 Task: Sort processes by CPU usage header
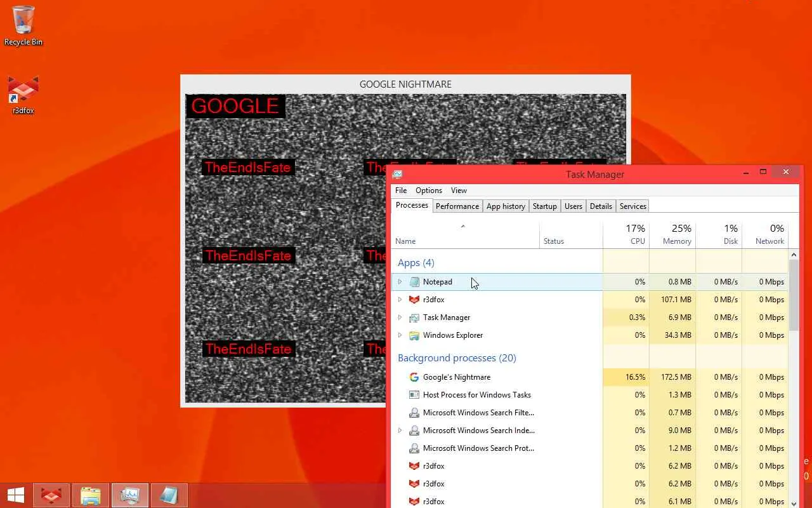(626, 234)
